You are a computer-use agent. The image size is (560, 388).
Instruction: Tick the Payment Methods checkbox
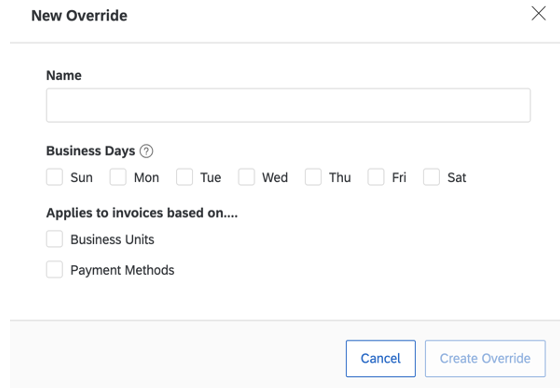[x=55, y=269]
